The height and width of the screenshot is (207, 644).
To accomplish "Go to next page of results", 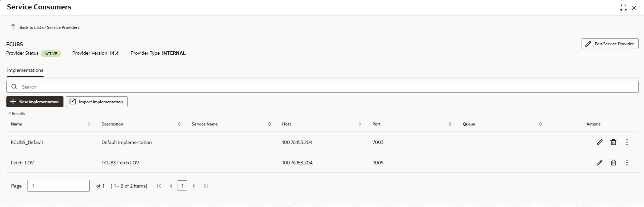I will 194,186.
